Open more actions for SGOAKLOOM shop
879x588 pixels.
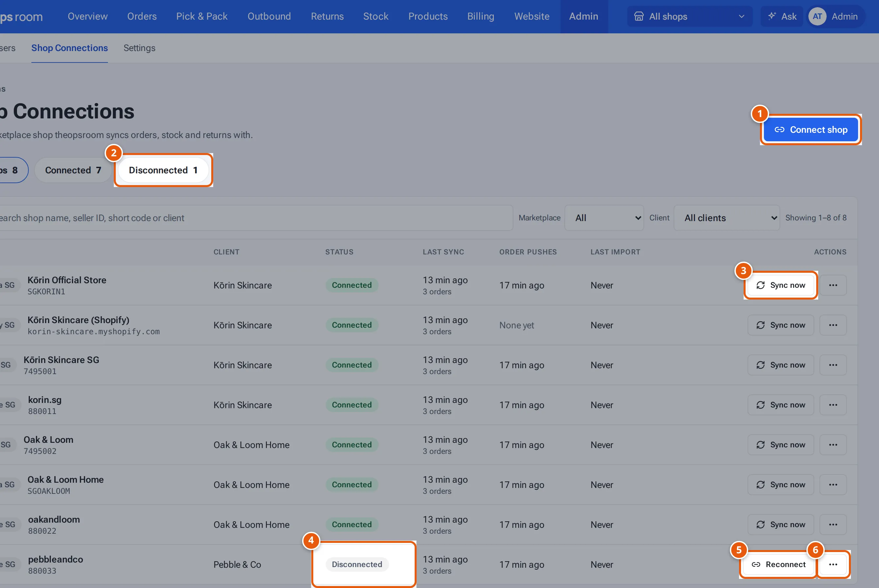(833, 485)
